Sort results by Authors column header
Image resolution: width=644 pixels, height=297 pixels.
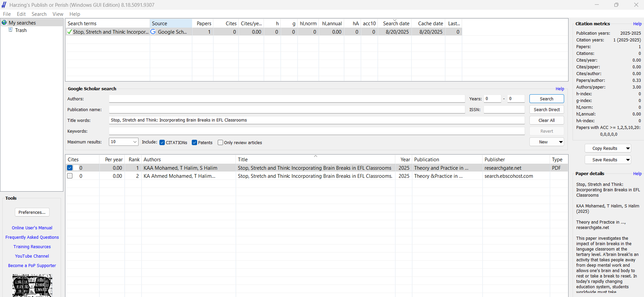[189, 159]
